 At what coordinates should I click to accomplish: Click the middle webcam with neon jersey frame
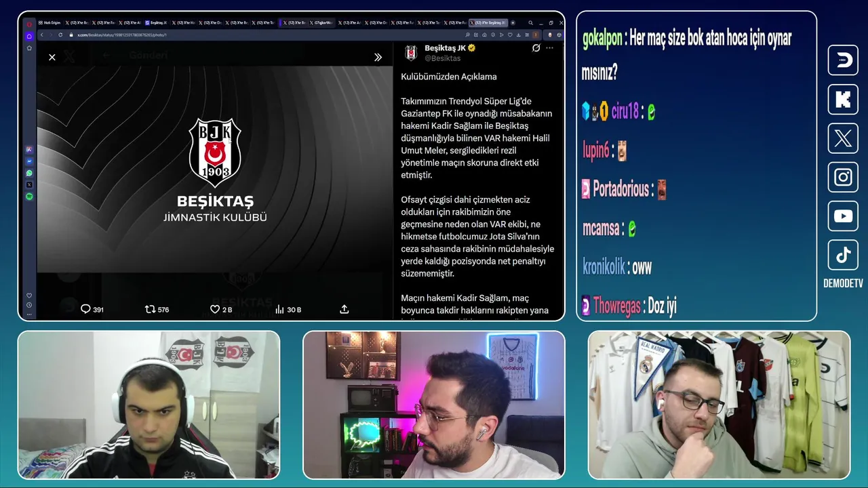434,405
